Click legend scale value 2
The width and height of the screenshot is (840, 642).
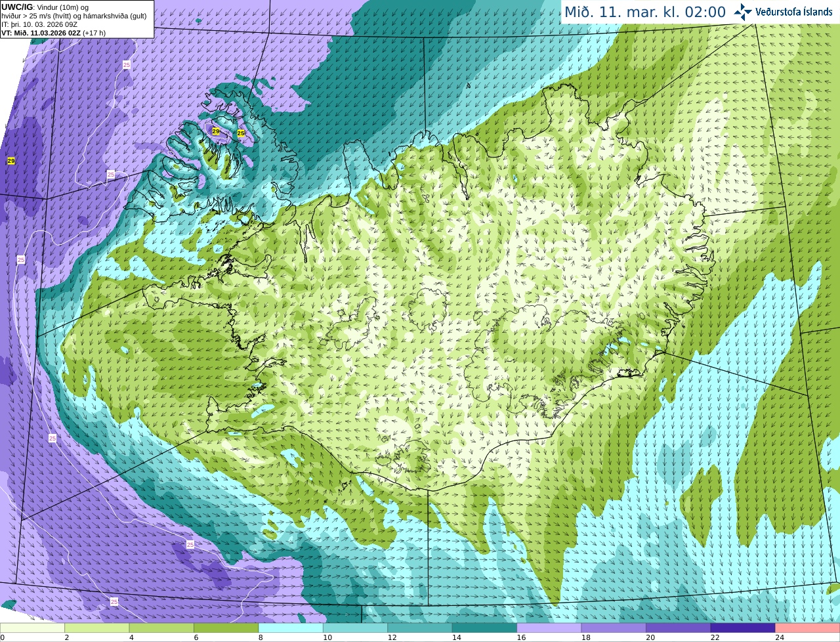click(x=66, y=637)
